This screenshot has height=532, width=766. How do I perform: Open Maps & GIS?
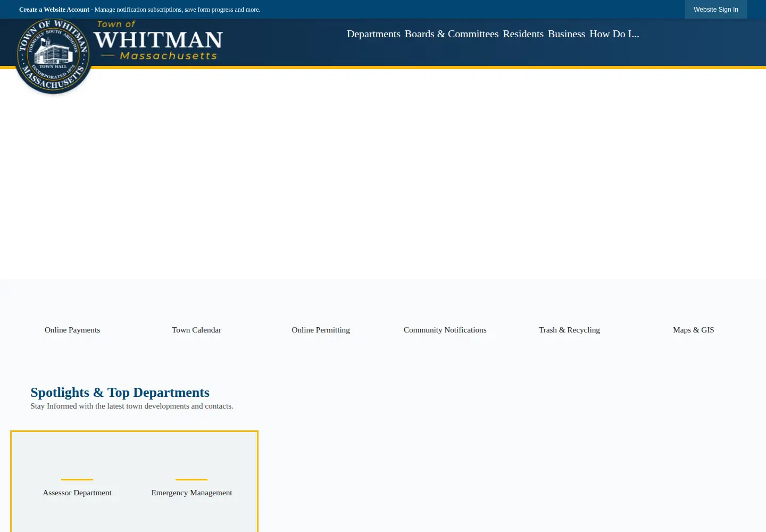tap(693, 330)
